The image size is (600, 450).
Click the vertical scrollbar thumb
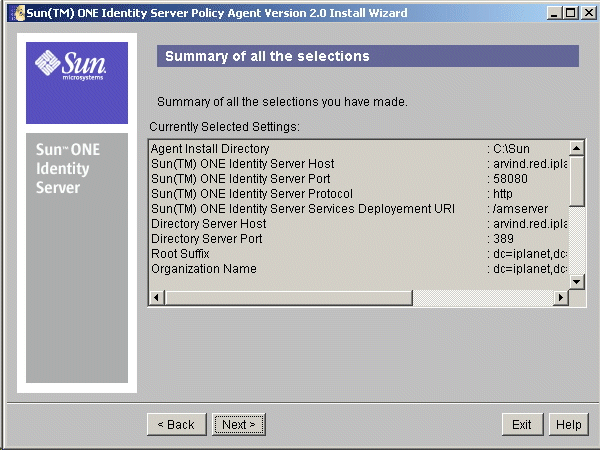point(576,181)
